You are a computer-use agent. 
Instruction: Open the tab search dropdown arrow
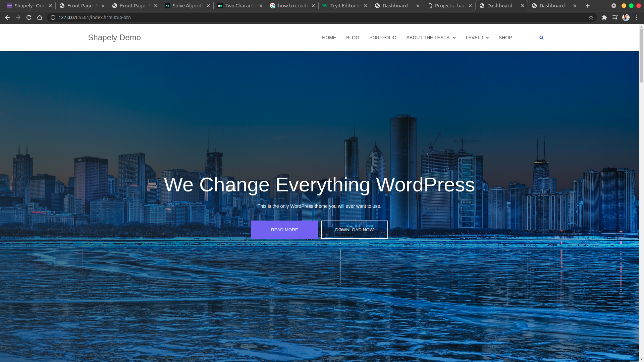pos(613,6)
